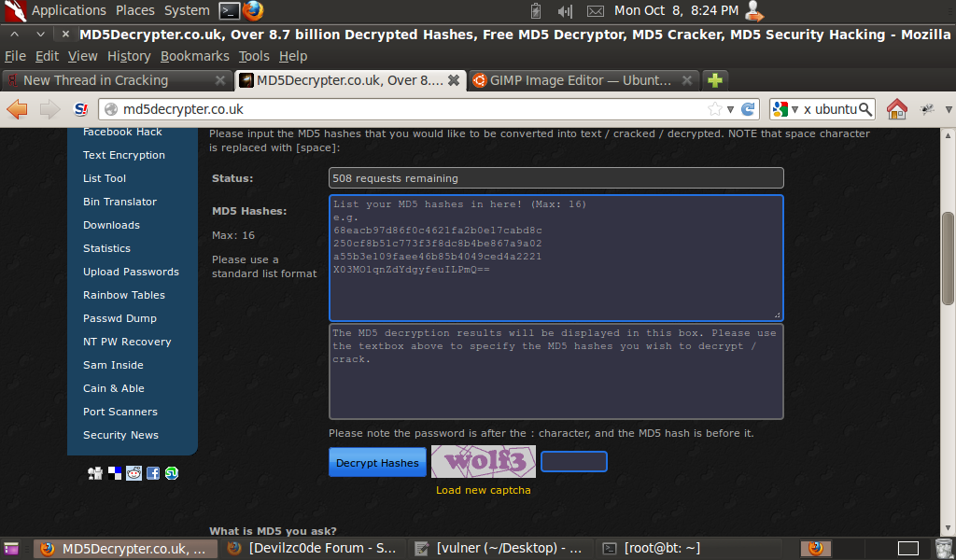956x560 pixels.
Task: Click the Delicious bookmark icon
Action: [115, 473]
